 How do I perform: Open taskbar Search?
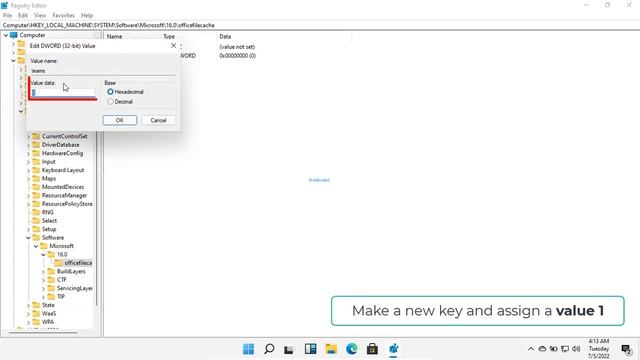click(269, 349)
